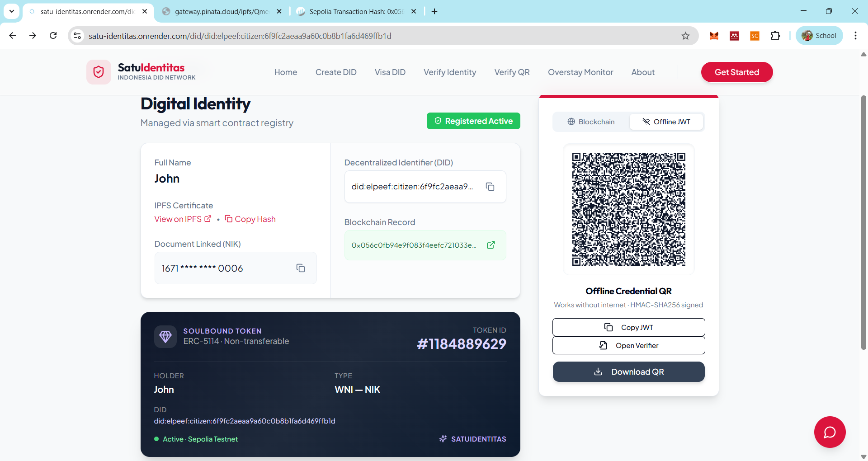Open the blockchain record external link icon
868x461 pixels.
[491, 245]
